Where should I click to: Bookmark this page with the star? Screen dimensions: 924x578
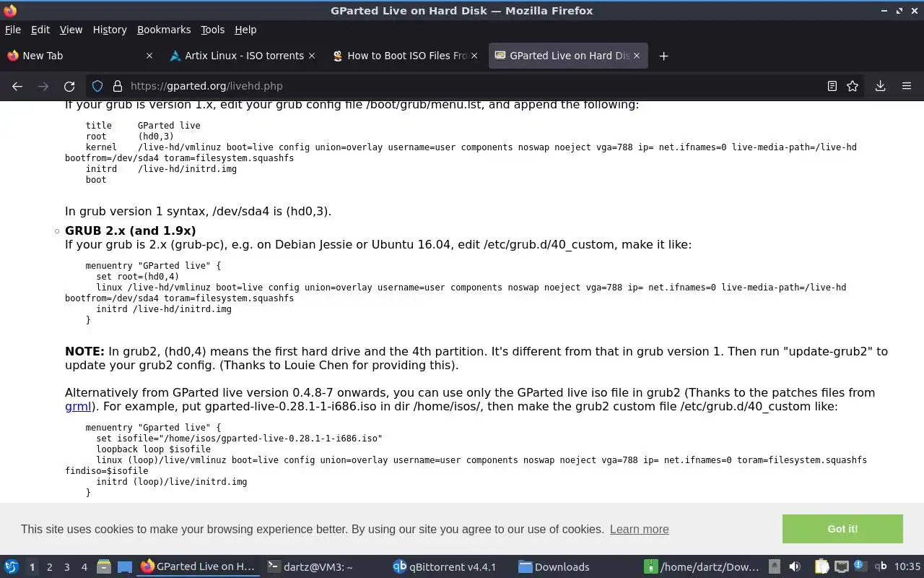point(853,86)
